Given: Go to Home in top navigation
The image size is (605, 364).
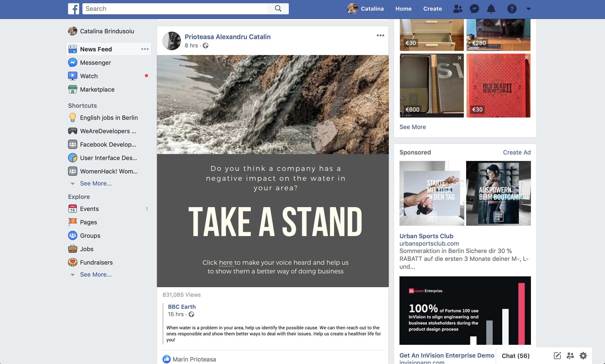Looking at the screenshot, I should (x=403, y=9).
